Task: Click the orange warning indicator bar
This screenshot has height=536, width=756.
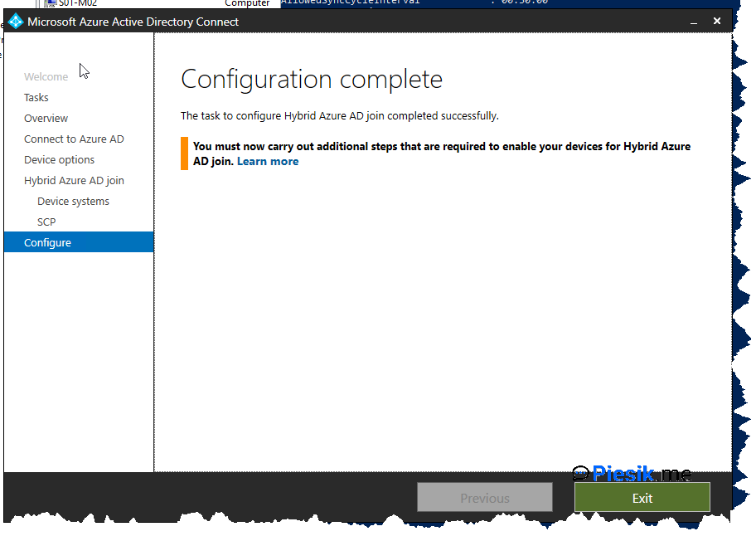Action: 184,153
